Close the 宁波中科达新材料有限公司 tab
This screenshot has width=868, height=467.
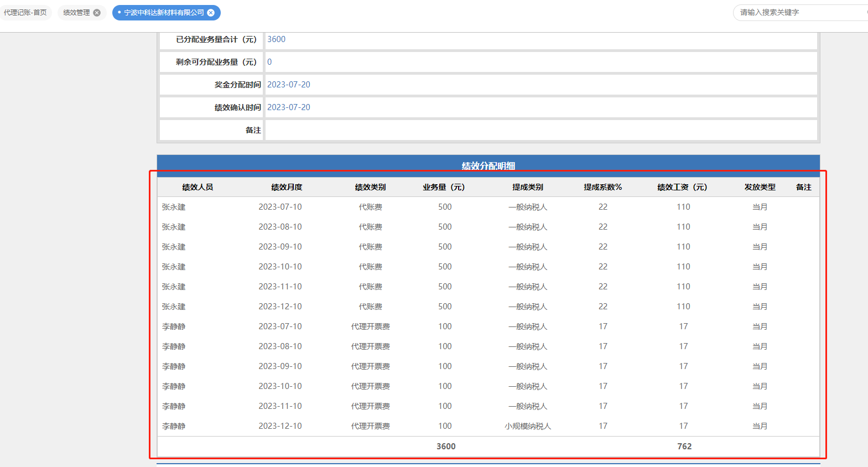click(x=211, y=13)
